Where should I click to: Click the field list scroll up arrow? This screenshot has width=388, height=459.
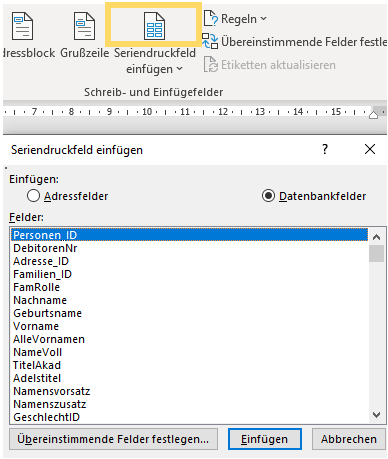pyautogui.click(x=377, y=237)
